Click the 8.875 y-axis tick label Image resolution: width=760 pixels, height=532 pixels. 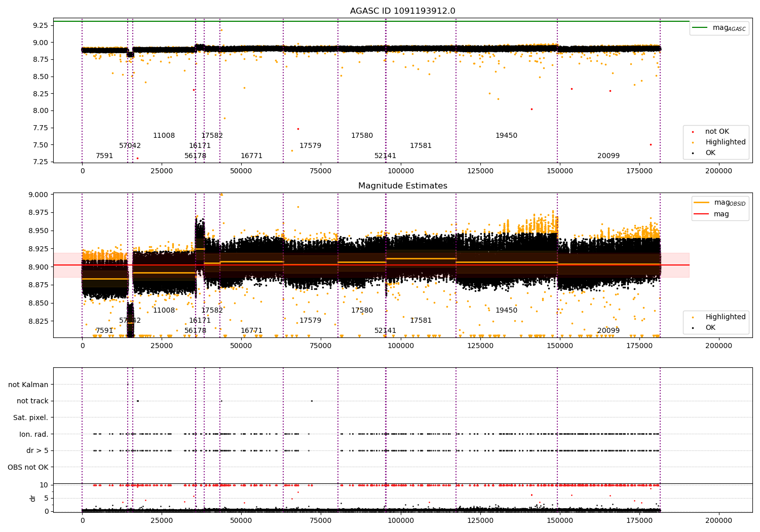(39, 285)
